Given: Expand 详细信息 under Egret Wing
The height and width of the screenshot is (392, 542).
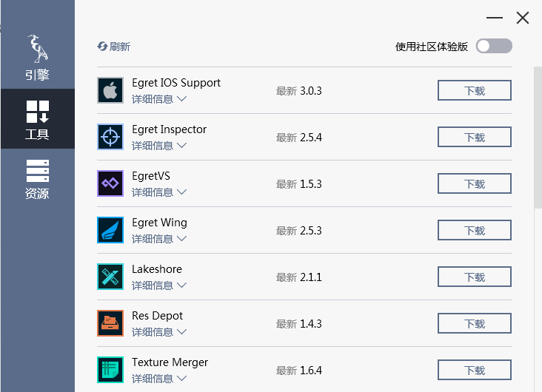Looking at the screenshot, I should pos(158,239).
